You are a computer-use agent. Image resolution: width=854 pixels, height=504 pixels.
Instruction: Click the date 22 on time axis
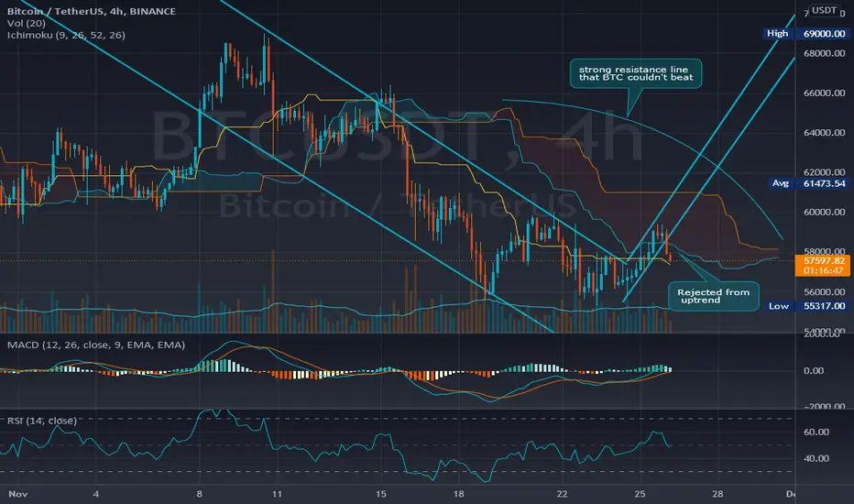coord(562,494)
